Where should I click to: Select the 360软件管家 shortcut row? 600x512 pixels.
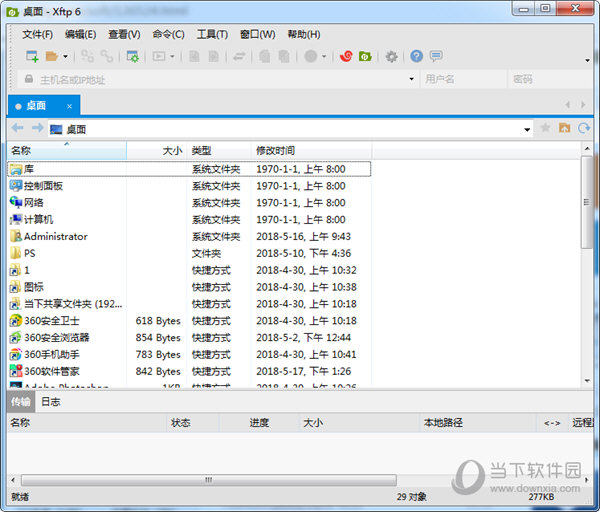pyautogui.click(x=189, y=371)
